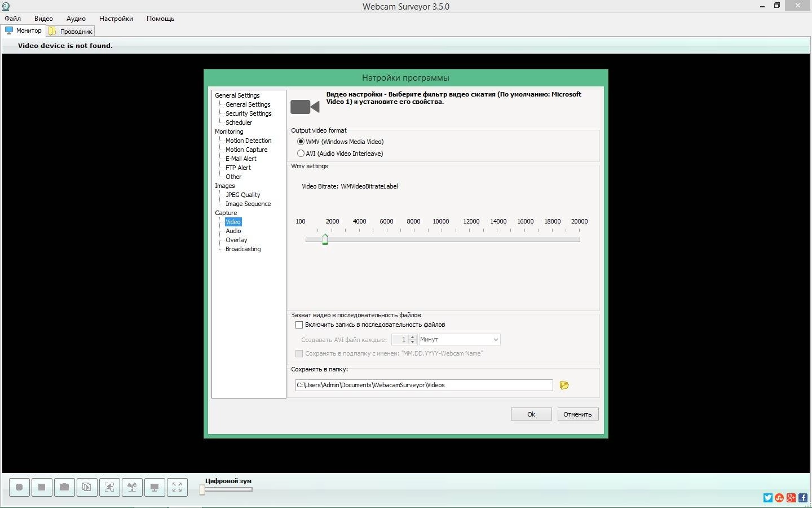Click the Цифровой зум slider handle
Image resolution: width=812 pixels, height=508 pixels.
coord(202,489)
